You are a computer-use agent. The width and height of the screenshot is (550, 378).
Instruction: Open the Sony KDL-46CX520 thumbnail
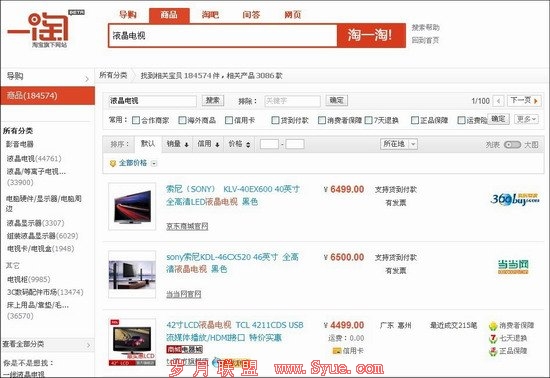132,275
